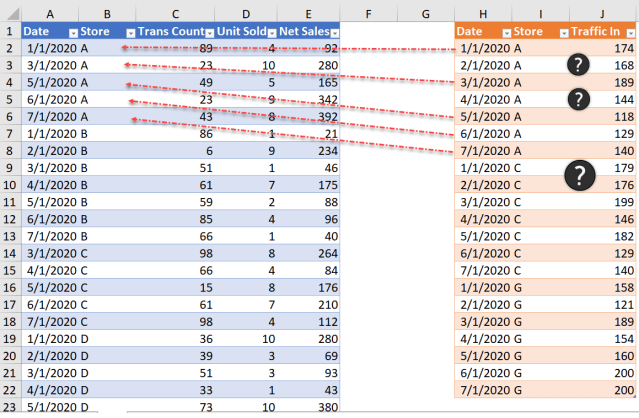Image resolution: width=639 pixels, height=418 pixels.
Task: Click Net Sales value 175 in row 10
Action: point(308,185)
